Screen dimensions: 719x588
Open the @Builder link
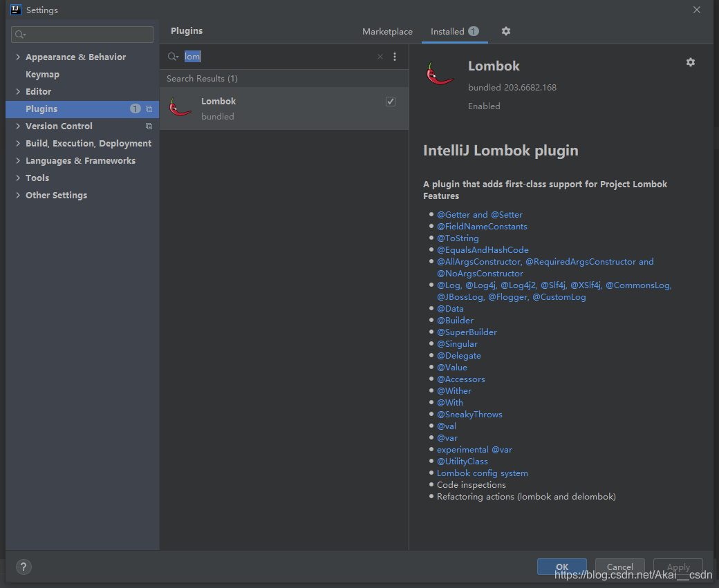click(456, 321)
